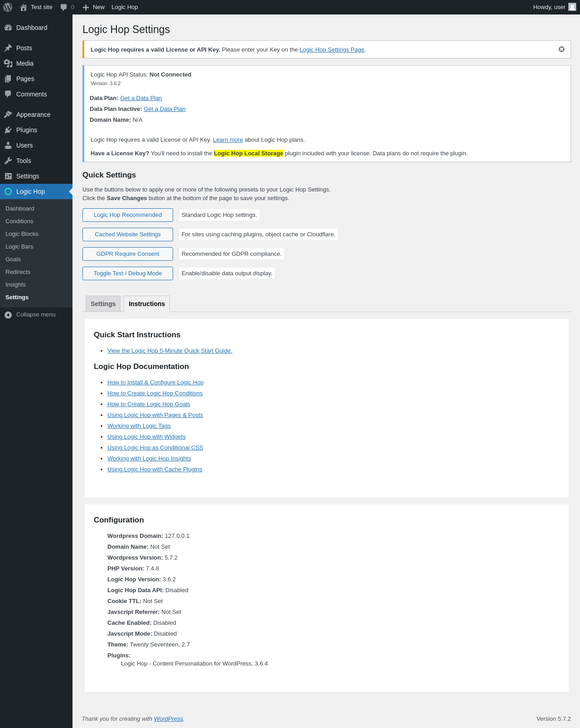580x728 pixels.
Task: Open How to Create Logic Hop Goals
Action: tap(149, 404)
